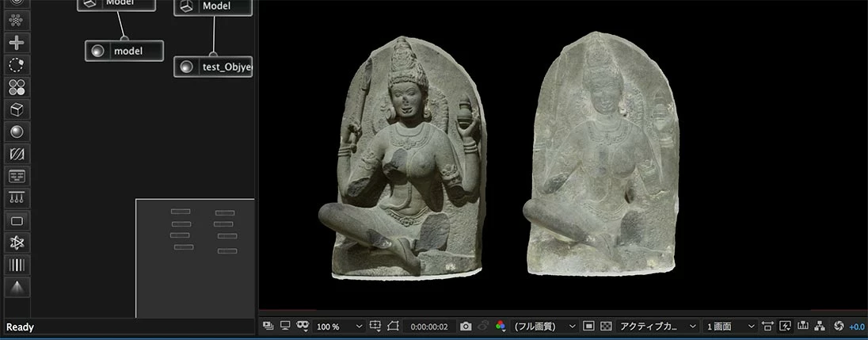
Task: Click the plus null object icon
Action: coord(17,43)
